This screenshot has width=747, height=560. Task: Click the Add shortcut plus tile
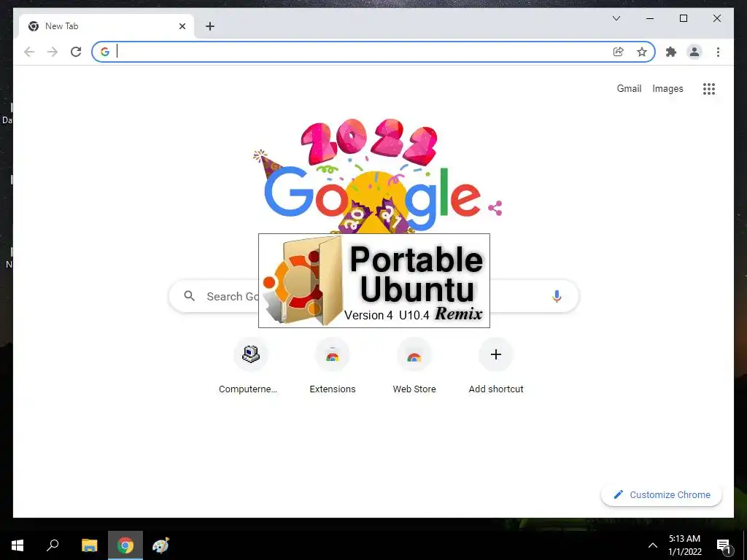496,366
